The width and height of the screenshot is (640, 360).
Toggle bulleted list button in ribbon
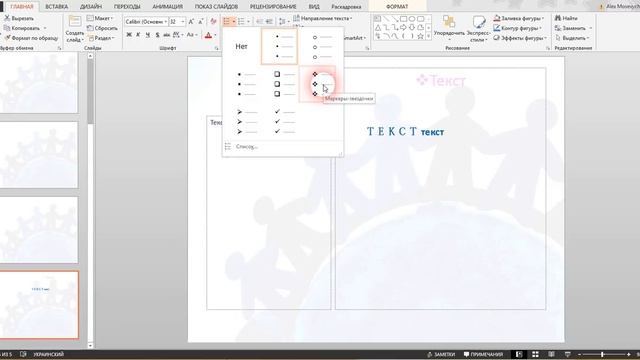click(x=227, y=21)
